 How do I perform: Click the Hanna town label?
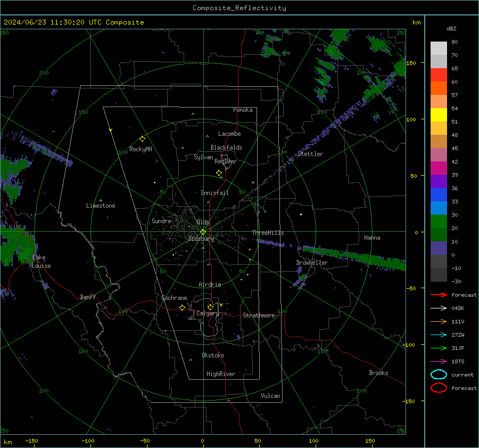(372, 238)
